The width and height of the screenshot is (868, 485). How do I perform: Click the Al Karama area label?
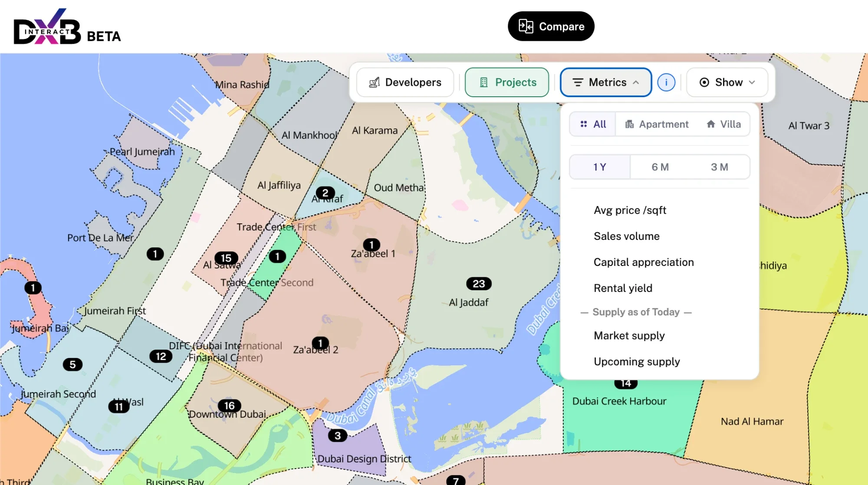[x=375, y=131]
